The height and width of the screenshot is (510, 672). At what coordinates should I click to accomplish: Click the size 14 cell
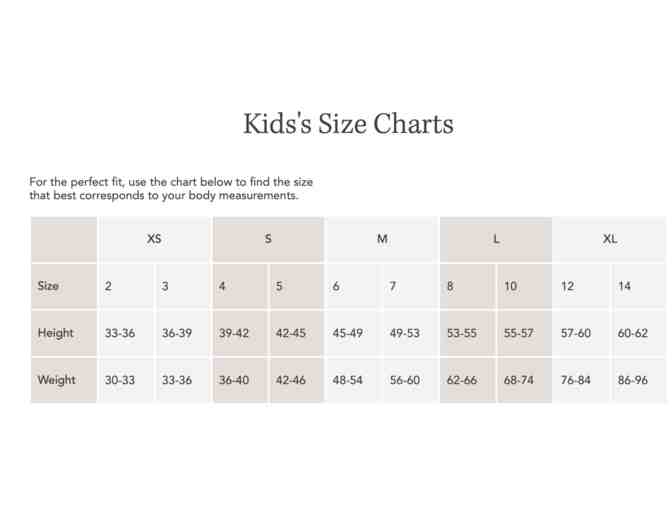point(625,286)
